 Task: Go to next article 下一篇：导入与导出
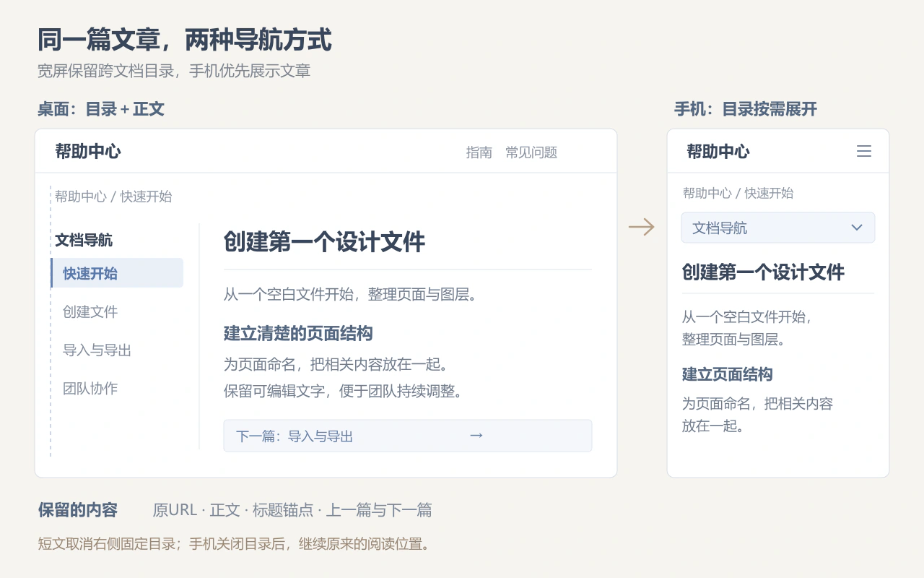pos(408,436)
